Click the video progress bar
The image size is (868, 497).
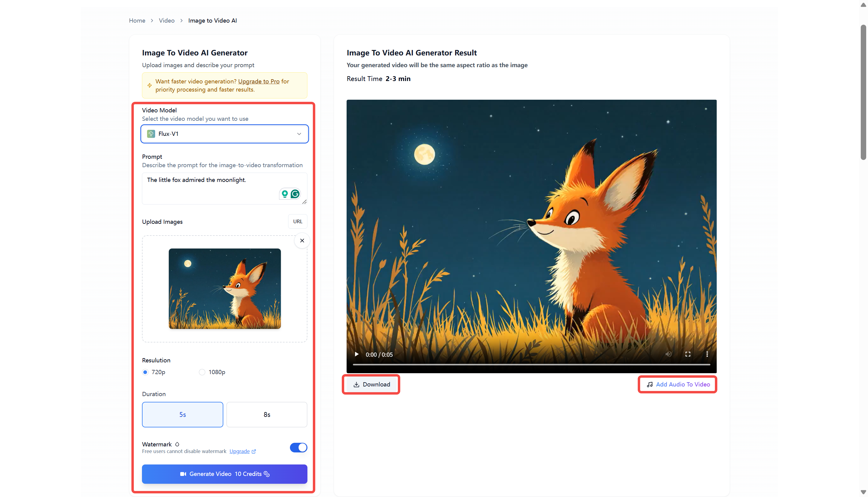click(531, 364)
